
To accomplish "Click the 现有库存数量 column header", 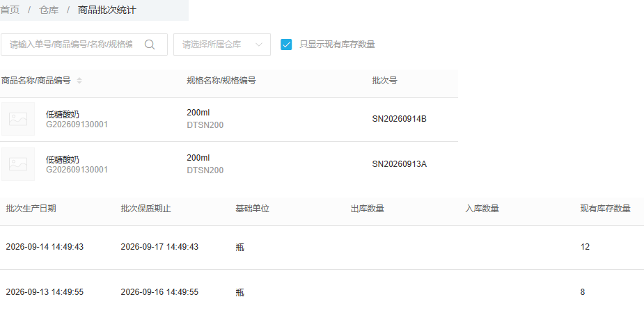I will 605,209.
